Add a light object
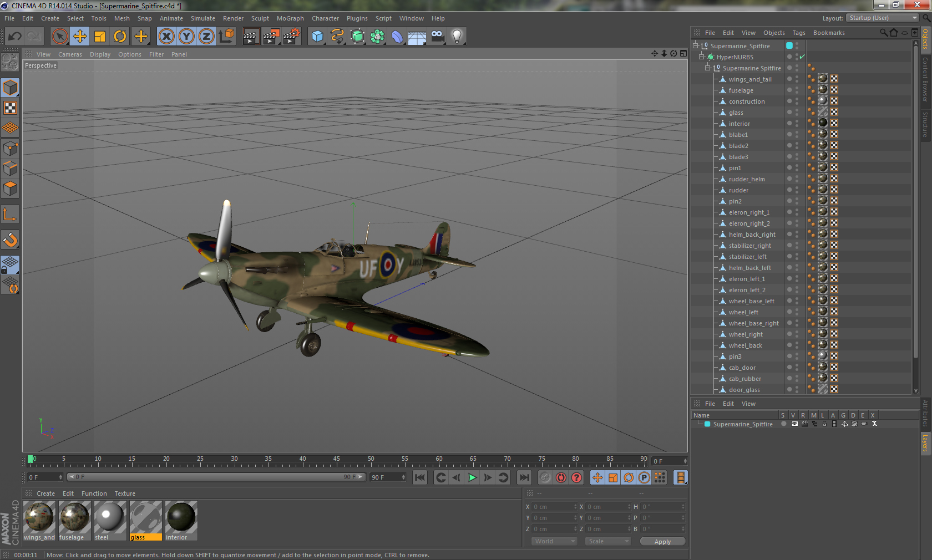The height and width of the screenshot is (560, 932). (457, 37)
